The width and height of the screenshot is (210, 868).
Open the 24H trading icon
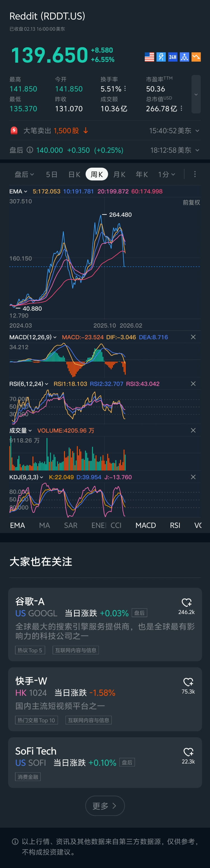(x=172, y=57)
